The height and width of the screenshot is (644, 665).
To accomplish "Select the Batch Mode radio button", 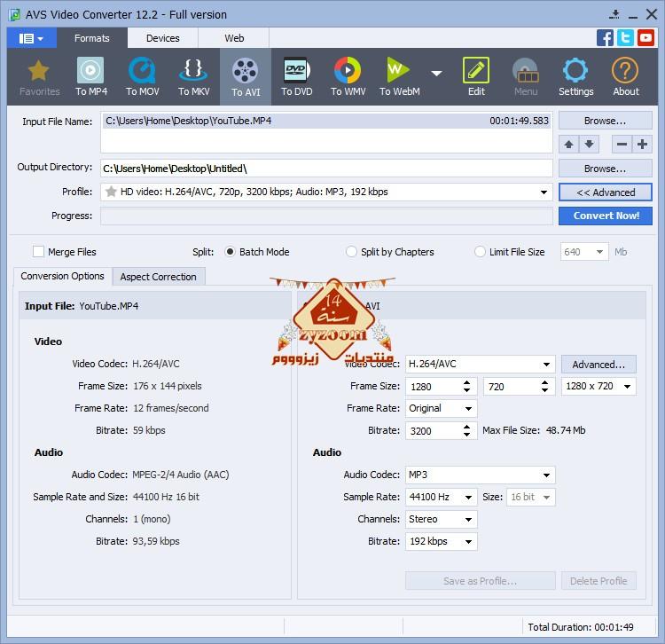I will (230, 252).
